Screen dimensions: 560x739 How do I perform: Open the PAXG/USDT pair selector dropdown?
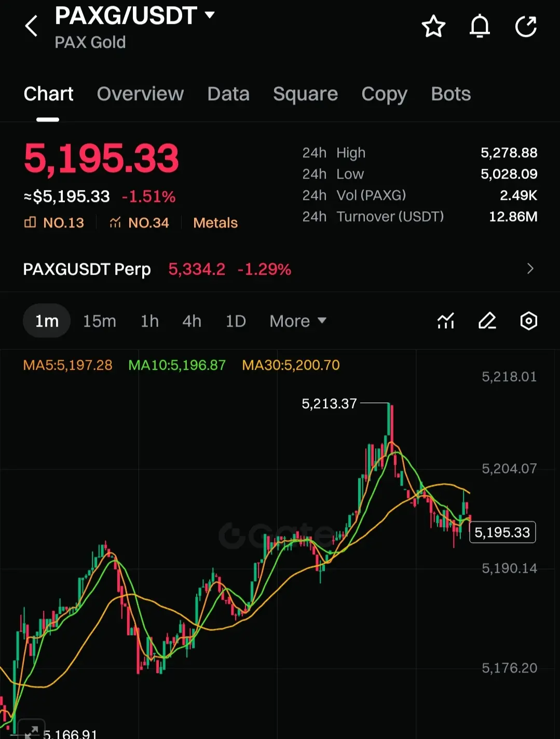click(210, 15)
